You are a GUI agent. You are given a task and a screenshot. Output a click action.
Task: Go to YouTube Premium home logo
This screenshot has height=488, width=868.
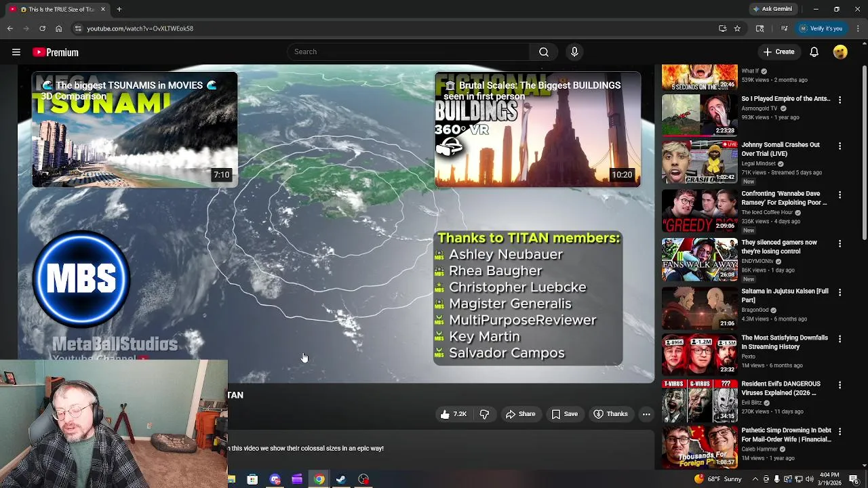pyautogui.click(x=56, y=52)
